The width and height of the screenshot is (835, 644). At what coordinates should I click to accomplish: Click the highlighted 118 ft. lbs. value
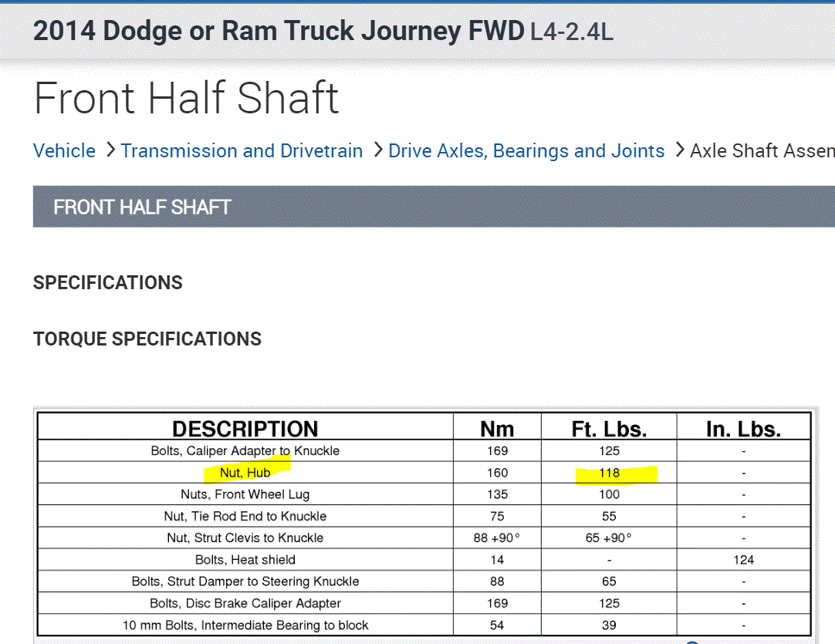(x=609, y=472)
